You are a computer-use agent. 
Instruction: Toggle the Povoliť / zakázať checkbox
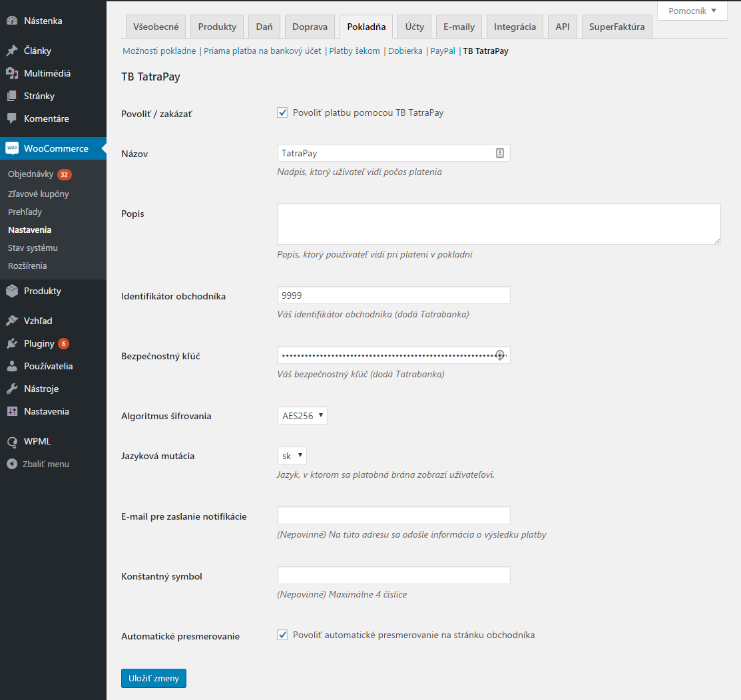pos(282,112)
